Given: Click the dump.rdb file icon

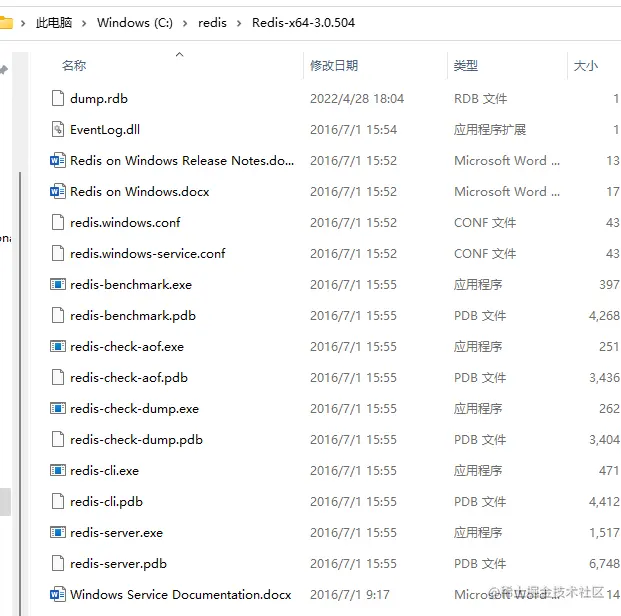Looking at the screenshot, I should coord(58,98).
